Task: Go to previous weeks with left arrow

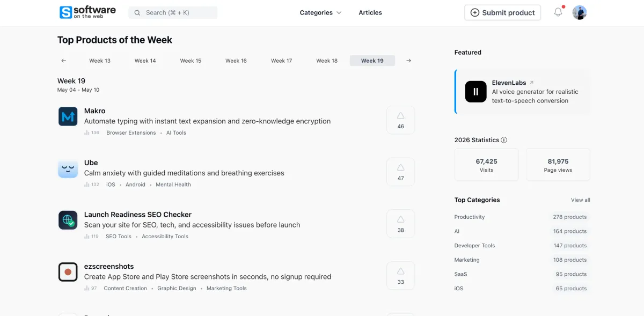Action: click(64, 61)
